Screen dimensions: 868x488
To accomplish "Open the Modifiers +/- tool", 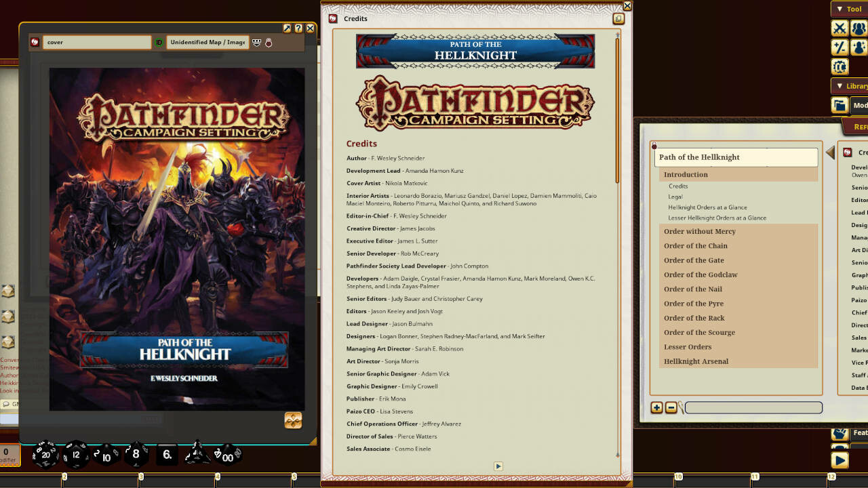I will point(839,47).
